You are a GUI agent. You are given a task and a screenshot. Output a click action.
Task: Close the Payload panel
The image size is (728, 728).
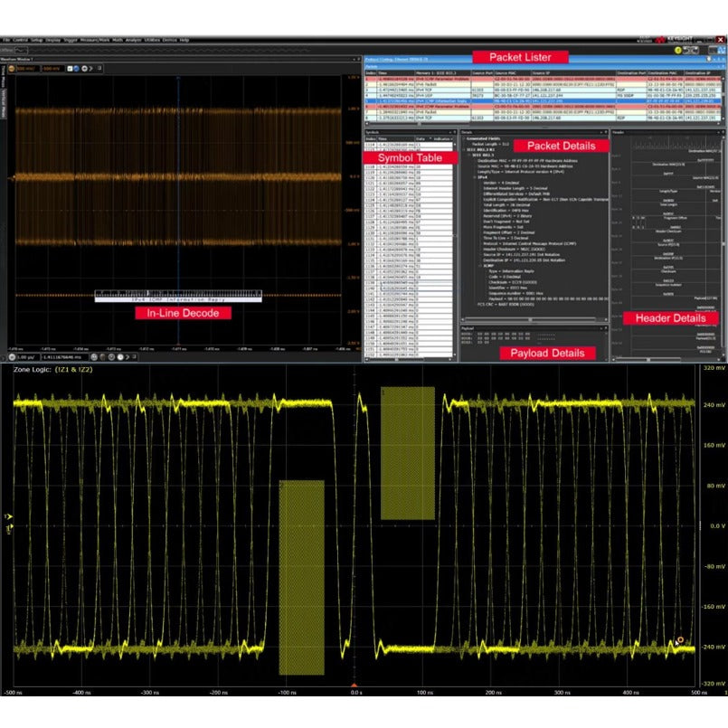[x=606, y=327]
